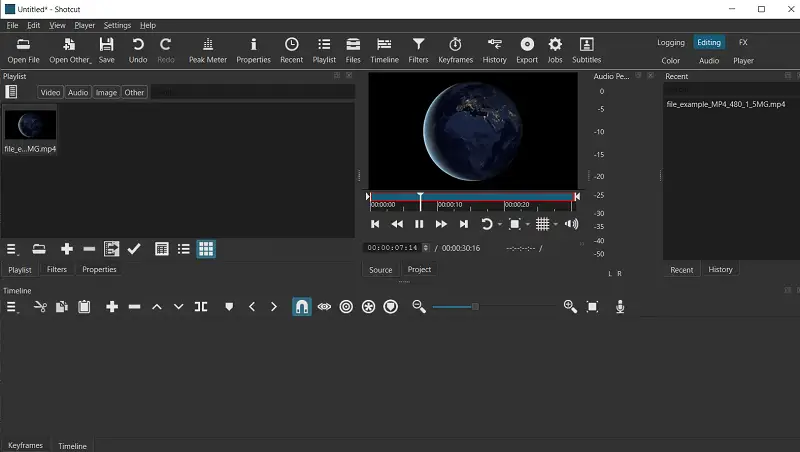
Task: Switch to the Filters tab below playlist
Action: (57, 270)
